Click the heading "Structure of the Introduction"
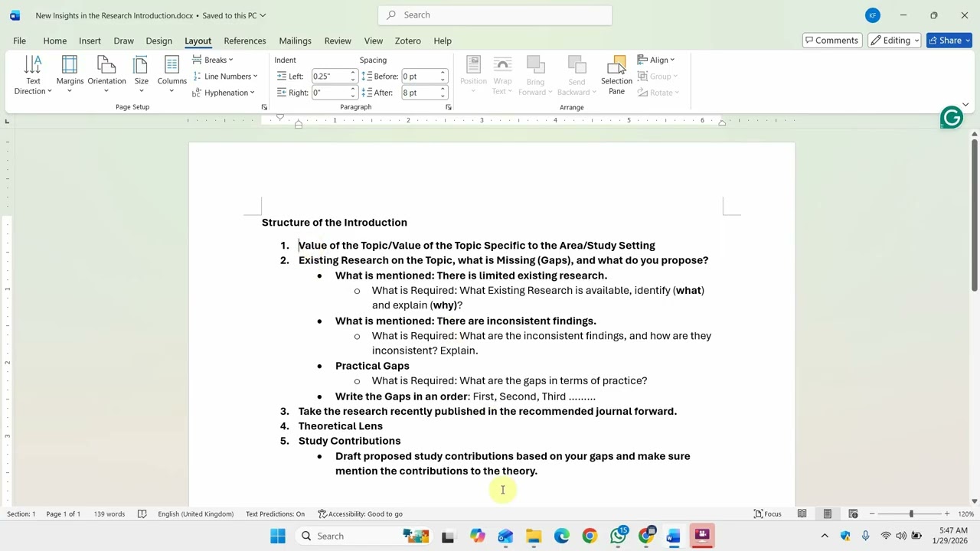 click(x=335, y=223)
